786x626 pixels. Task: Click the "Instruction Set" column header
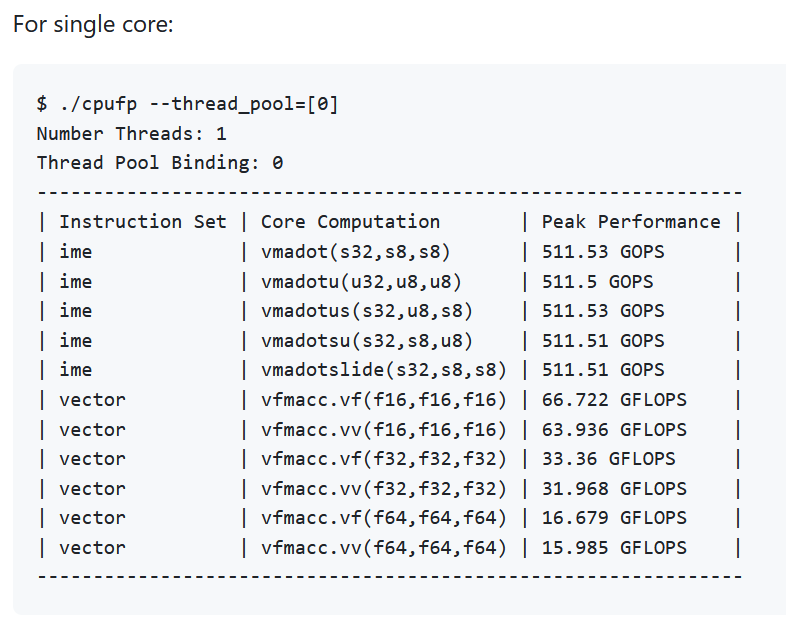tap(143, 222)
